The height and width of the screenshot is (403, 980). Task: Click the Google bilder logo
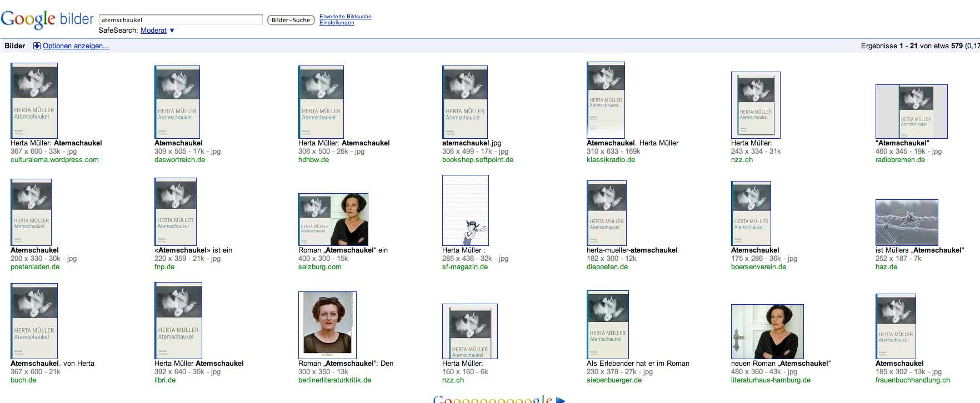point(47,19)
